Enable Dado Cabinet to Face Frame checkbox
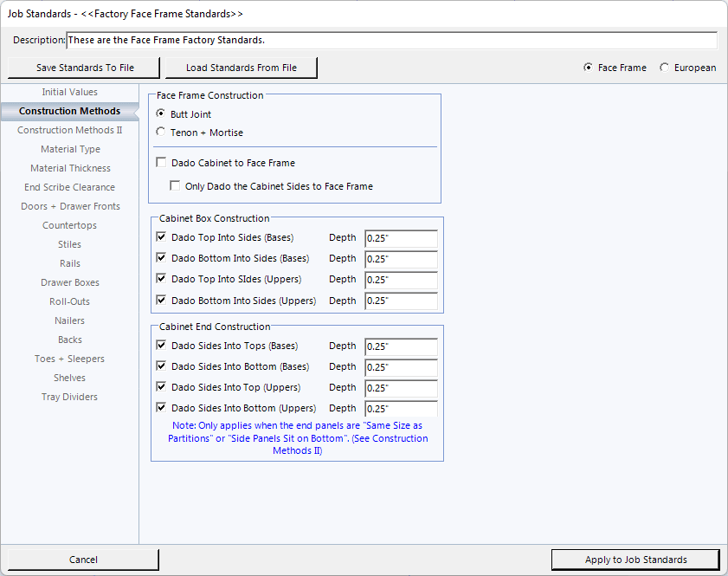 (x=161, y=163)
